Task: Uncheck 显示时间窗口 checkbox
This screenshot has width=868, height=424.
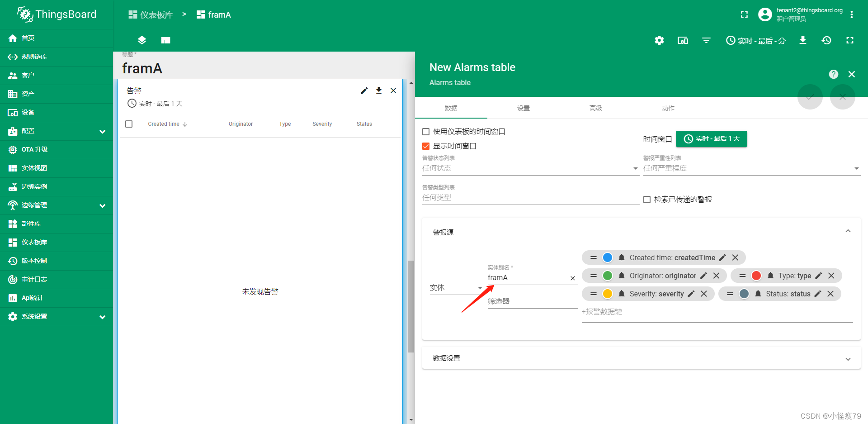Action: tap(426, 146)
